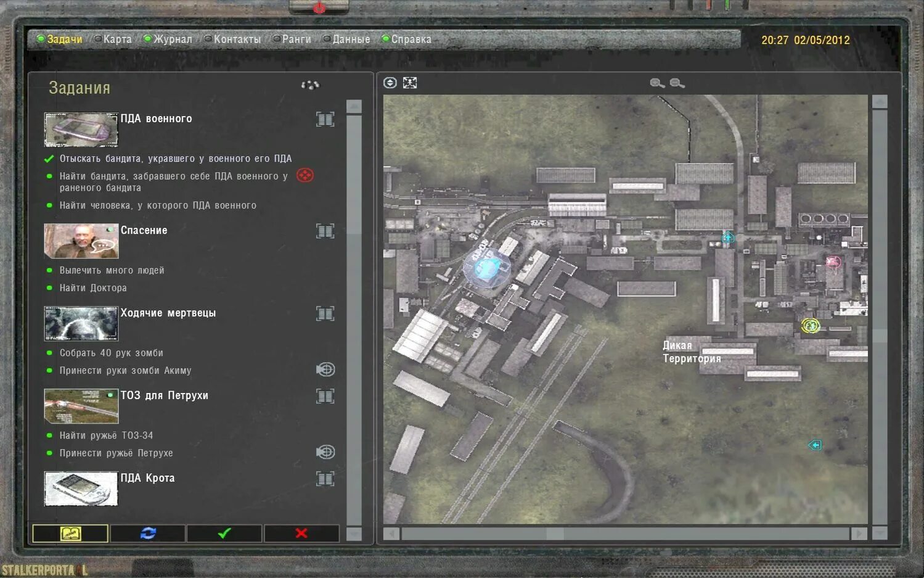
Task: Click the yellow-outlined all tasks filter button
Action: pyautogui.click(x=70, y=534)
